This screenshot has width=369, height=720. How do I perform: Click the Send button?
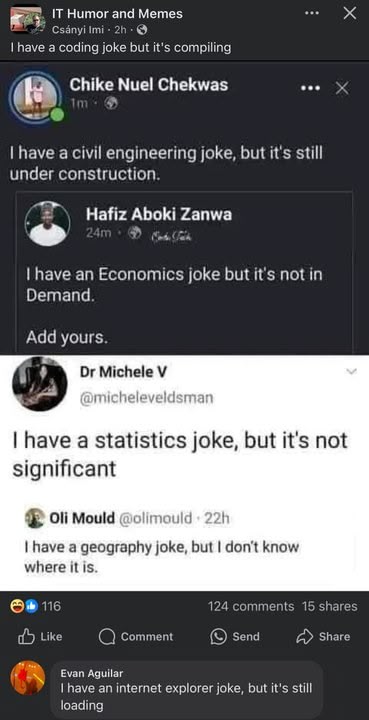pos(235,636)
